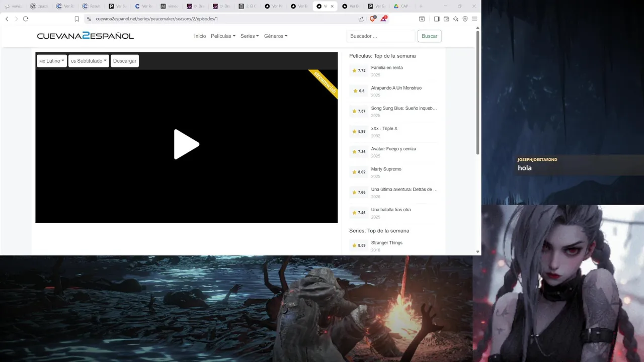
Task: Switch to the zpast tab
Action: tap(40, 7)
